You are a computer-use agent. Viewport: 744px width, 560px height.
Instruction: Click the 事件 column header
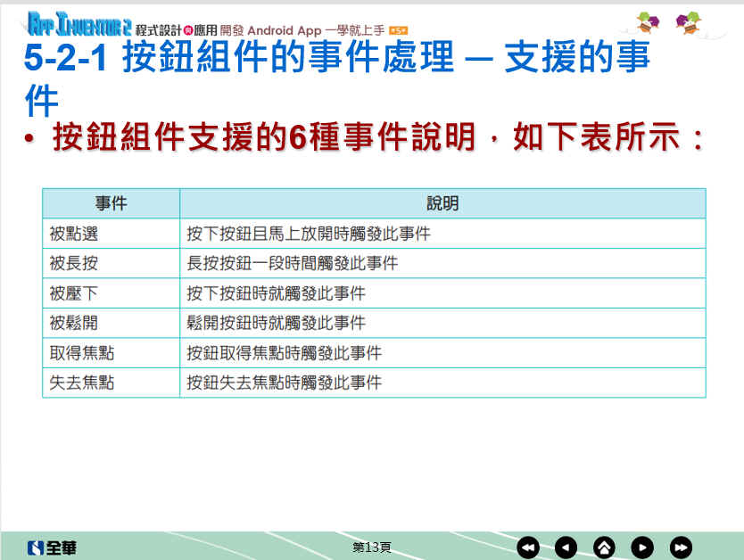(111, 203)
